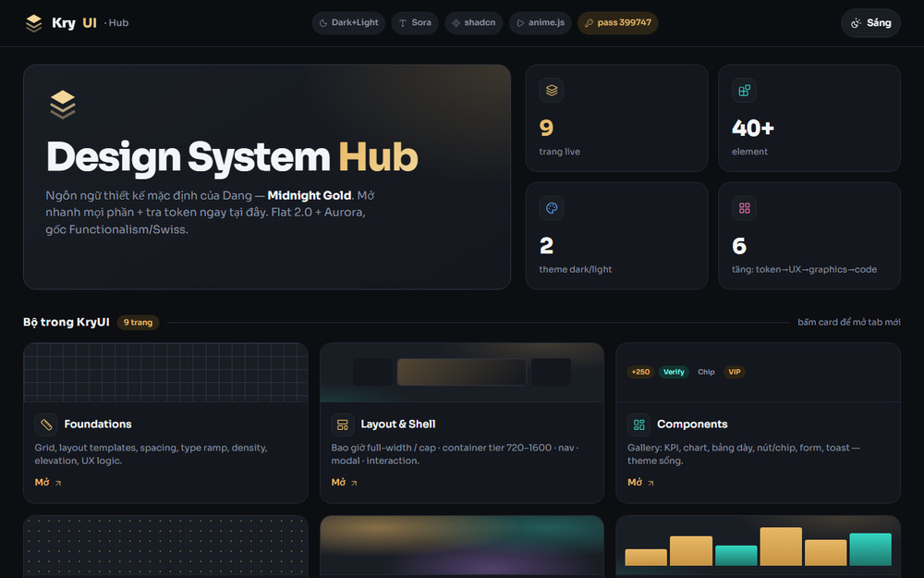
Task: Open the Components Mở link
Action: (640, 483)
